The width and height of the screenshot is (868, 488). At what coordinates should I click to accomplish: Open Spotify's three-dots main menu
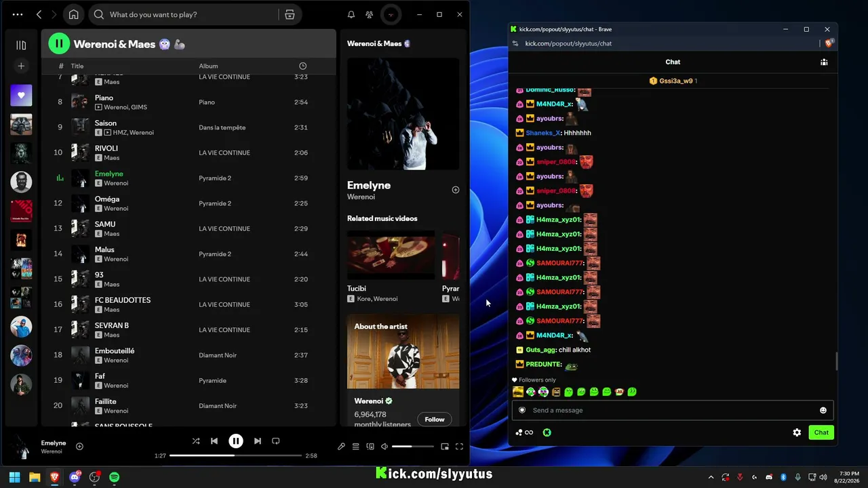tap(18, 14)
